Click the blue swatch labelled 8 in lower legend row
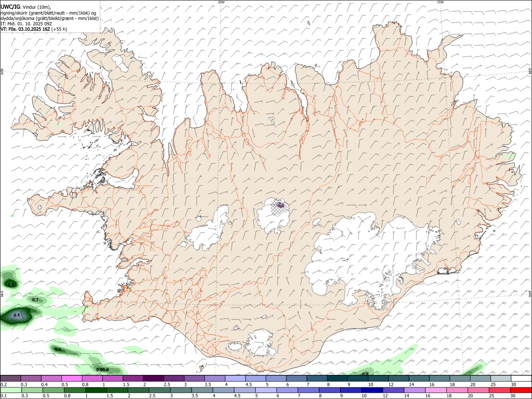Viewport: 532px width, 399px height. (329, 390)
